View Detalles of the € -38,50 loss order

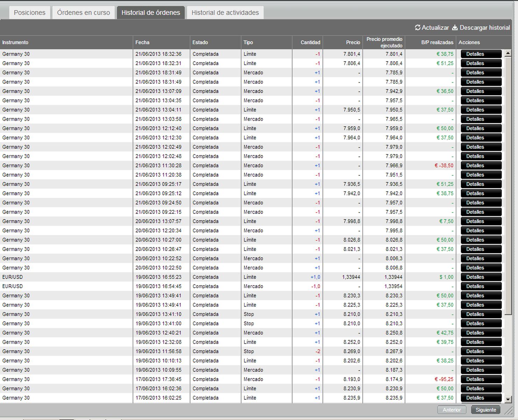(481, 166)
